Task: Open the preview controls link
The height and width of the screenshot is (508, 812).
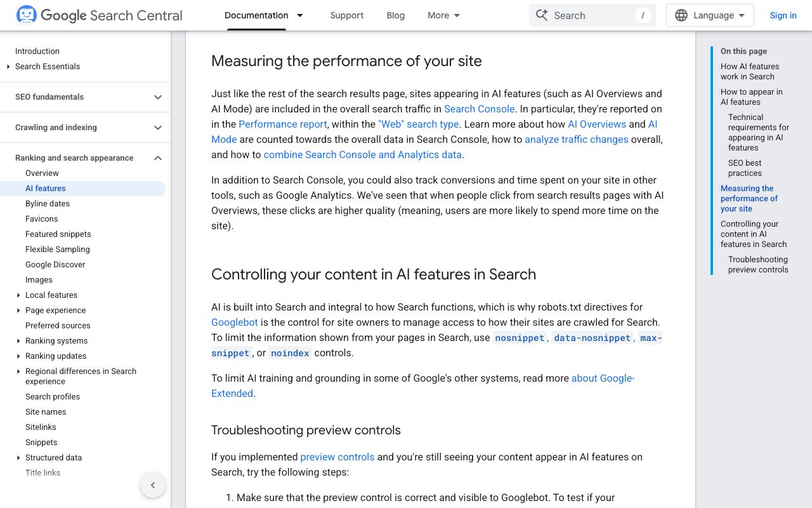Action: [x=337, y=457]
